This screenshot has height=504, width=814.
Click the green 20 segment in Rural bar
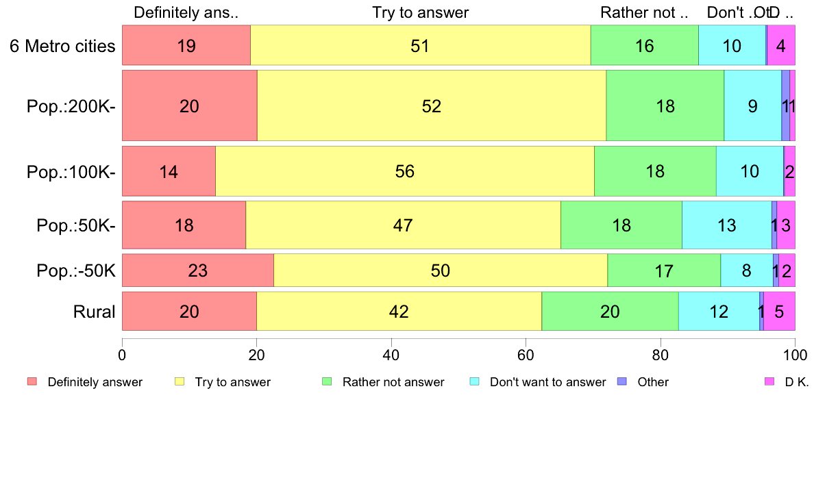tap(610, 312)
